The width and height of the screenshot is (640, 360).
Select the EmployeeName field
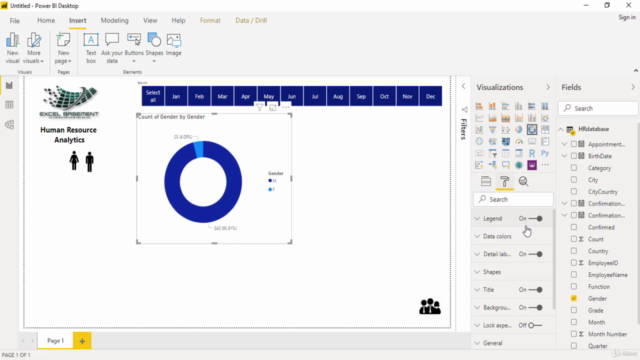tap(607, 275)
